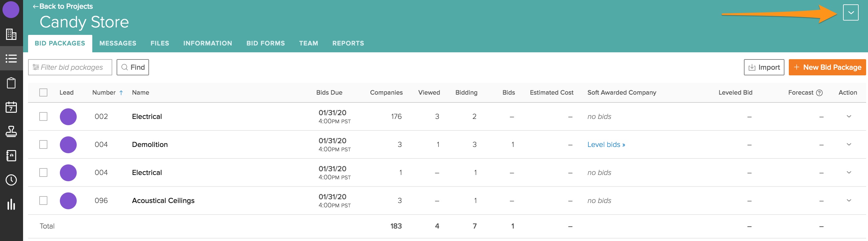The height and width of the screenshot is (241, 868).
Task: Open the clipboard icon in sidebar
Action: 11,83
